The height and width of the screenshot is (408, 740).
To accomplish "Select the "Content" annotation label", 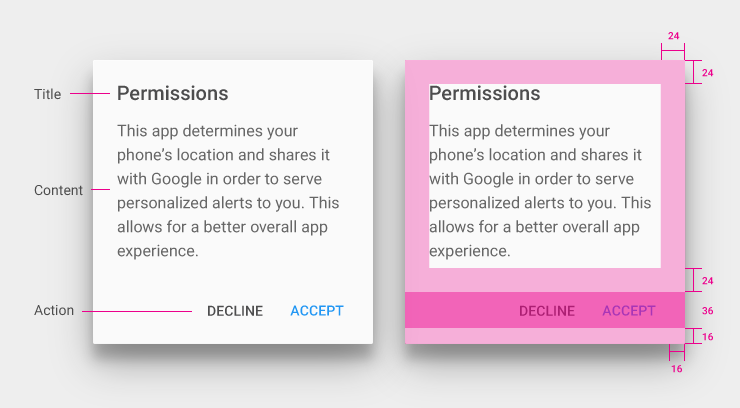I will coord(58,190).
